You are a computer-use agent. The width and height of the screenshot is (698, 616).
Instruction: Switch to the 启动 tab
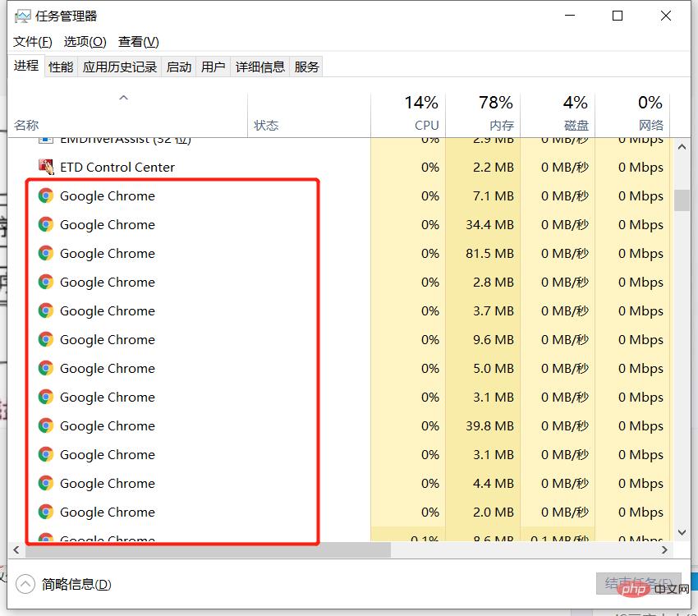pos(179,67)
